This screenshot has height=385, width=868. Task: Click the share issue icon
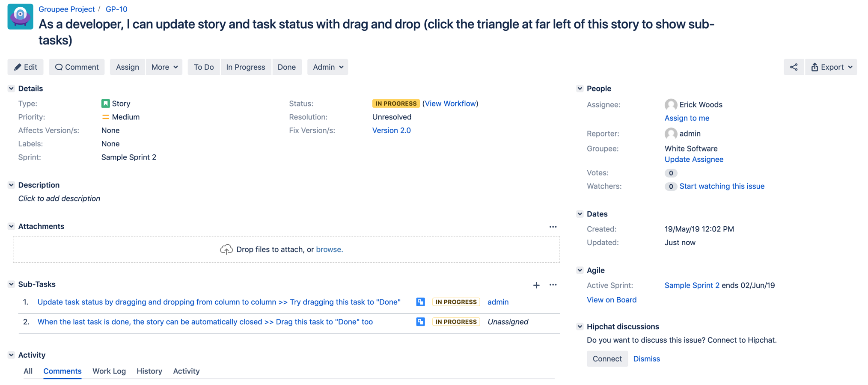[794, 67]
